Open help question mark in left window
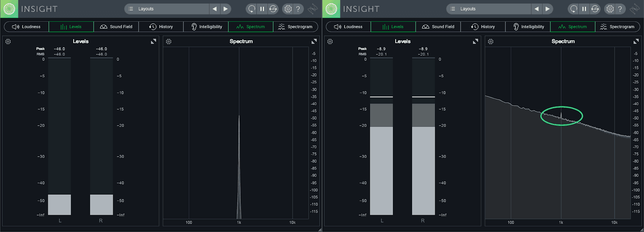This screenshot has width=644, height=232. [x=298, y=9]
